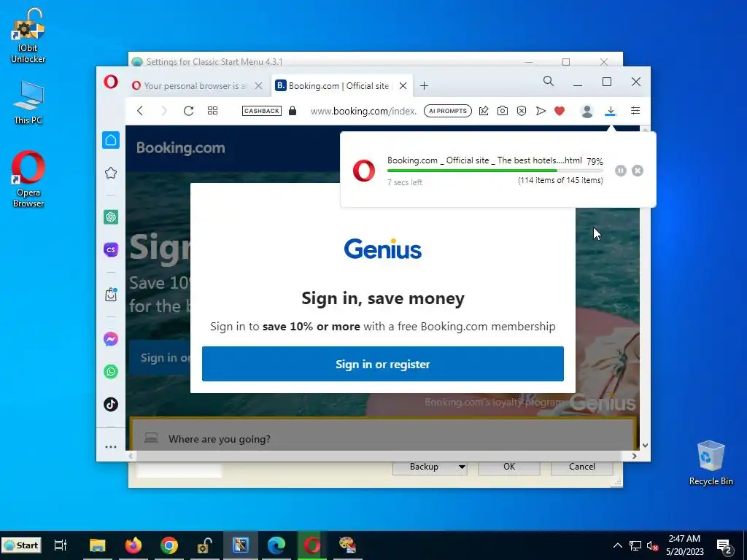The image size is (747, 560).
Task: Open a new tab with plus button
Action: point(424,86)
